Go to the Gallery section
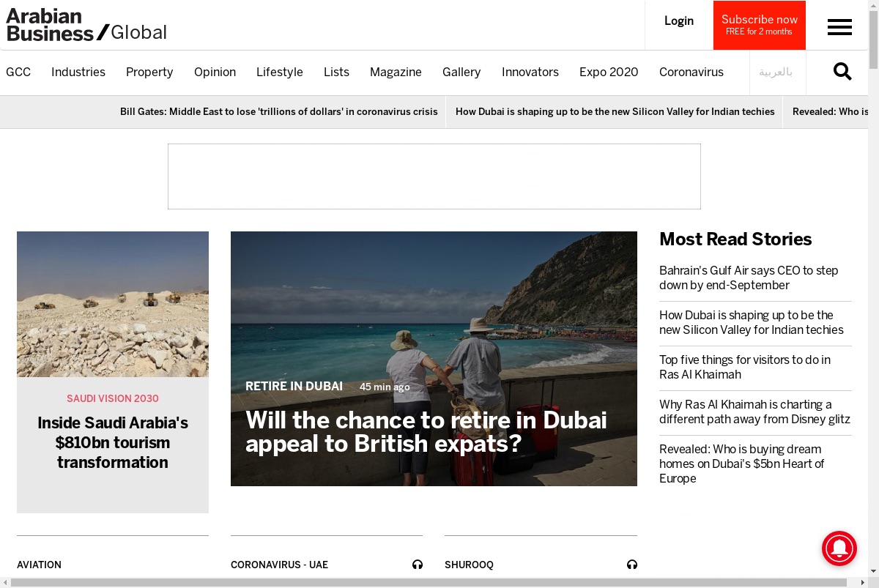 click(461, 72)
